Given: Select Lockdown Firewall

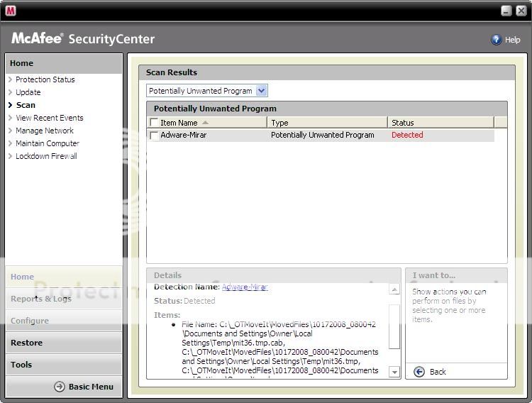Looking at the screenshot, I should pyautogui.click(x=47, y=156).
